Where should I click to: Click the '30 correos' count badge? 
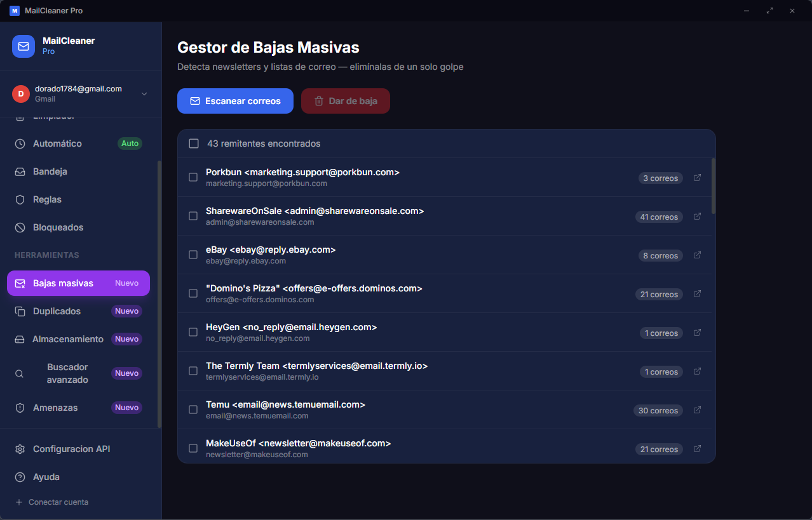658,411
